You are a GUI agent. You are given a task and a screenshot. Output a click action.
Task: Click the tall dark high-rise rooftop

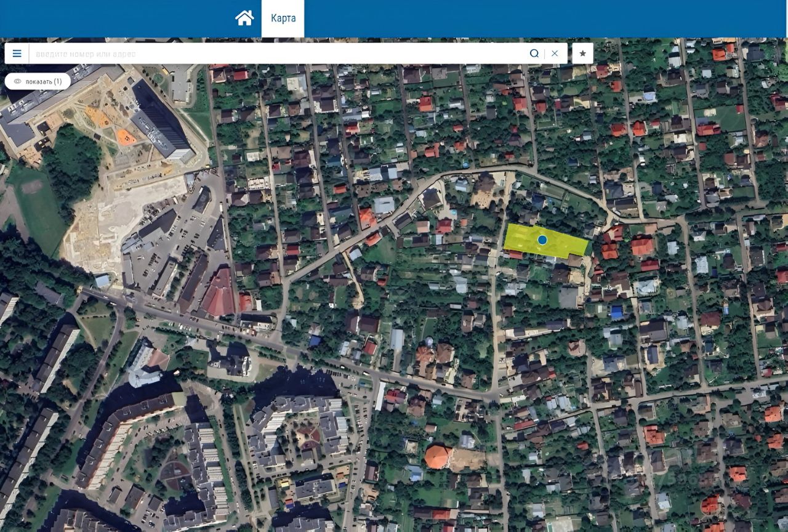[161, 120]
